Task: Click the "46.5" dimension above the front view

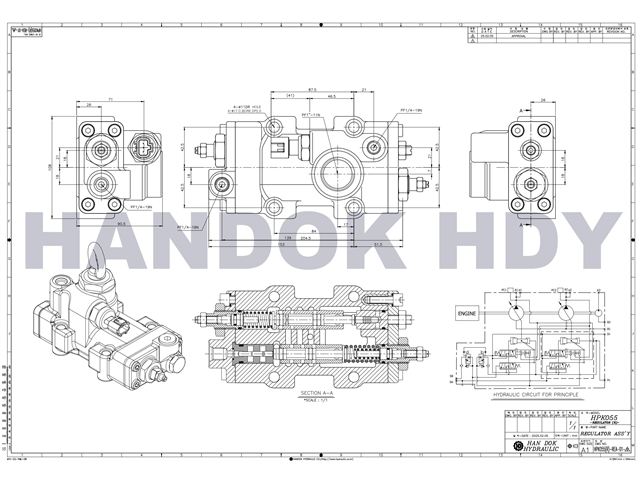Action: coord(332,96)
